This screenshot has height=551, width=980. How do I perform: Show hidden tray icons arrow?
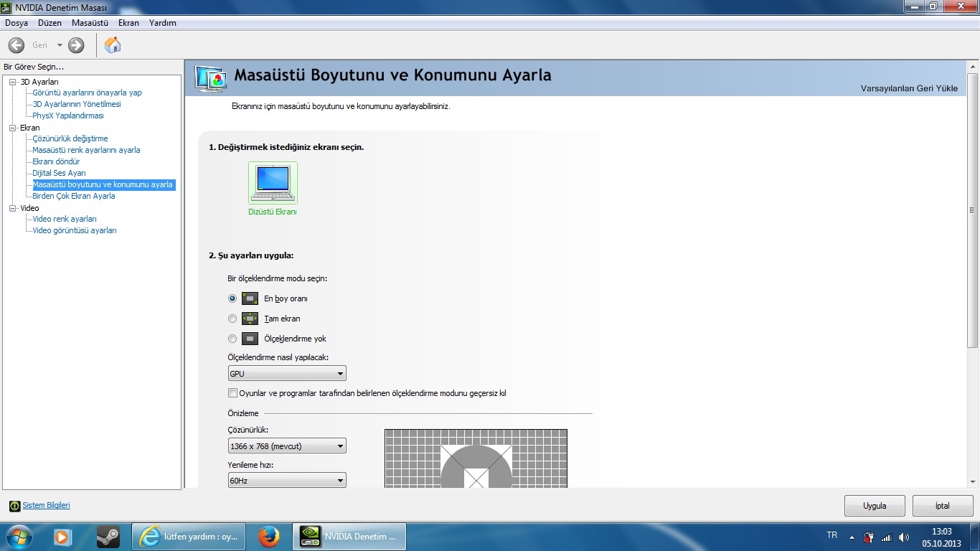tap(852, 537)
